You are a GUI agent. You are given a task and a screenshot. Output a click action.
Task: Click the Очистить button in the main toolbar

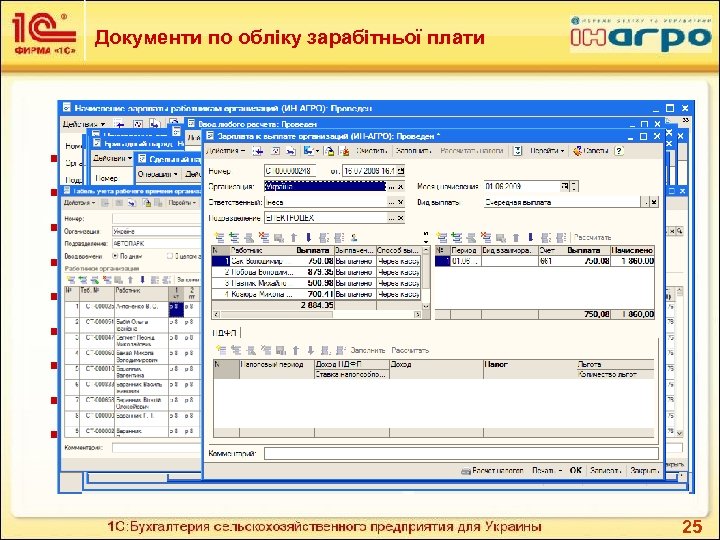371,151
